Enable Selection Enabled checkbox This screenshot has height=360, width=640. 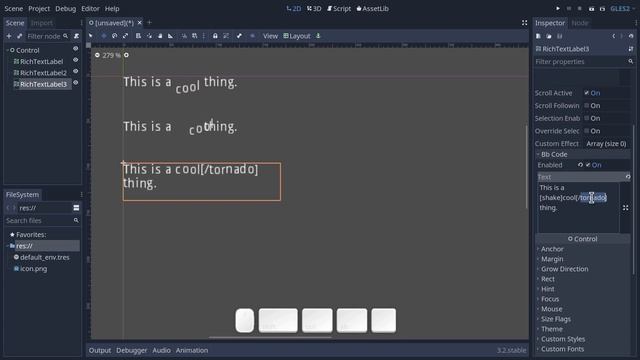[x=587, y=118]
